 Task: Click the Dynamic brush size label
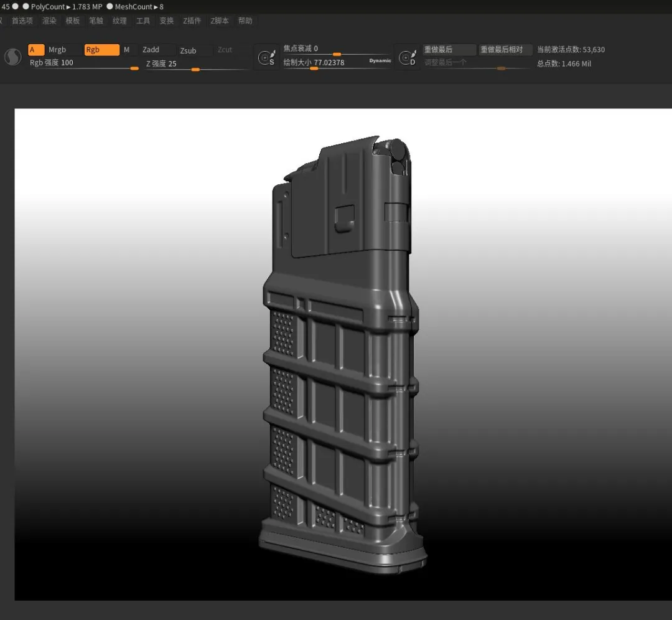coord(380,61)
